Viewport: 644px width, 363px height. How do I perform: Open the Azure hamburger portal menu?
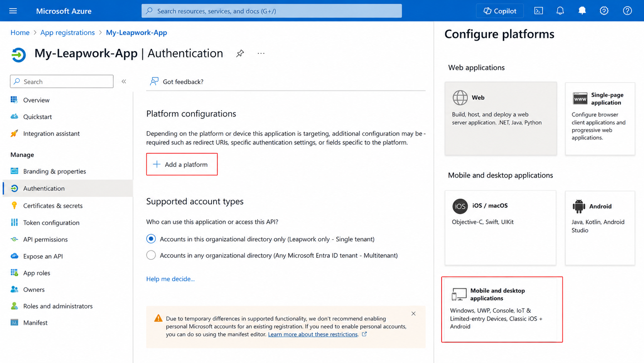pos(13,11)
